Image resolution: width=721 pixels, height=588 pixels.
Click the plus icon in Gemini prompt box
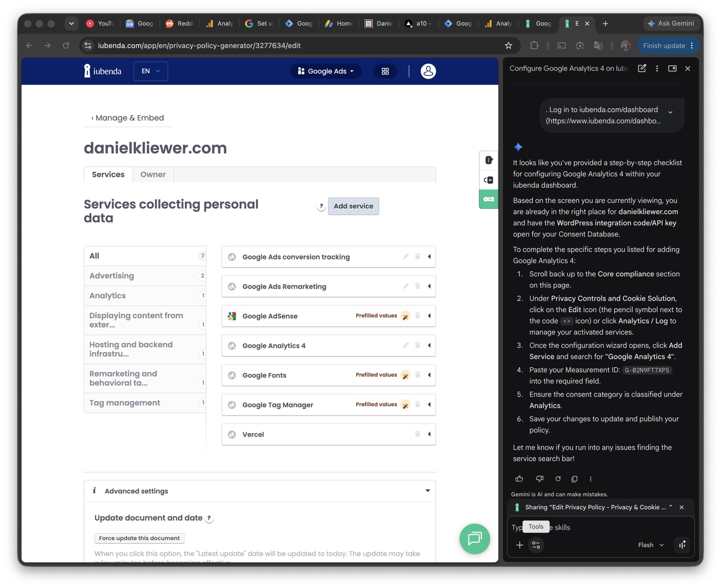520,545
